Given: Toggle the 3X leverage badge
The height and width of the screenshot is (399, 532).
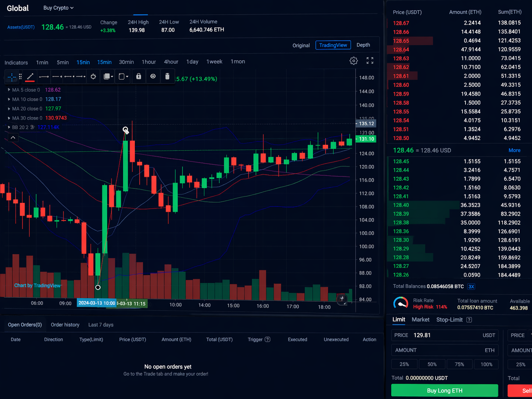Looking at the screenshot, I should tap(471, 286).
